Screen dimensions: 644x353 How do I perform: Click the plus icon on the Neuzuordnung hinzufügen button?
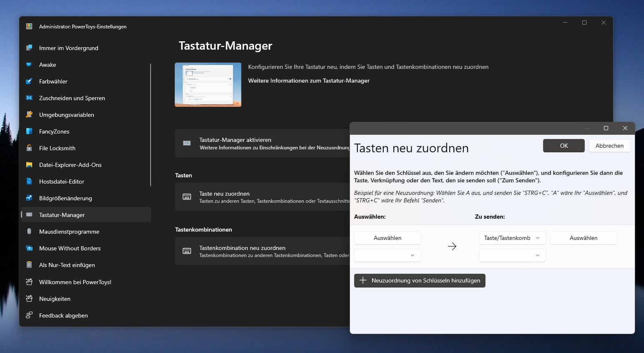click(x=363, y=280)
